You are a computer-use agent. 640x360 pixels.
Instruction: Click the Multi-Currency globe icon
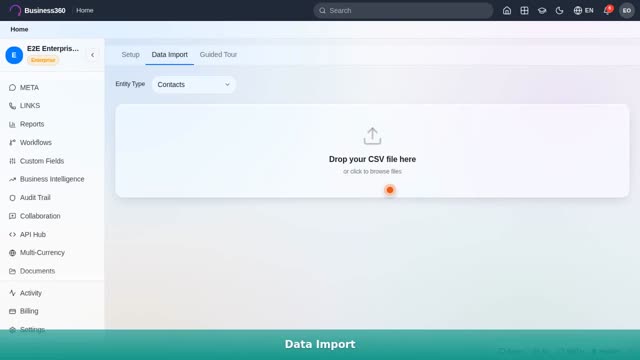pyautogui.click(x=12, y=253)
